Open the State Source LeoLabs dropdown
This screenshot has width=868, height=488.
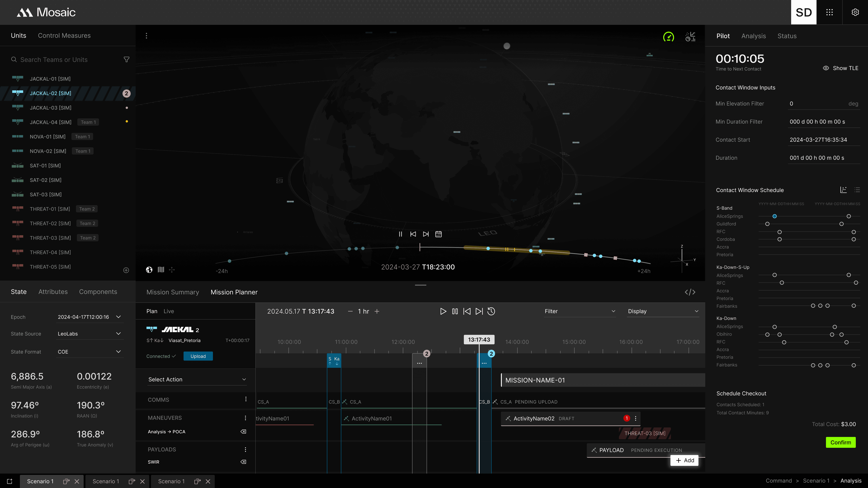(x=90, y=334)
